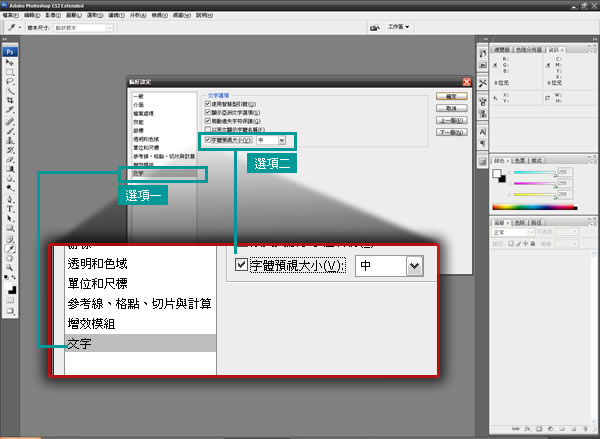Open the Go to Bridge icon
This screenshot has height=439, width=600.
(375, 27)
